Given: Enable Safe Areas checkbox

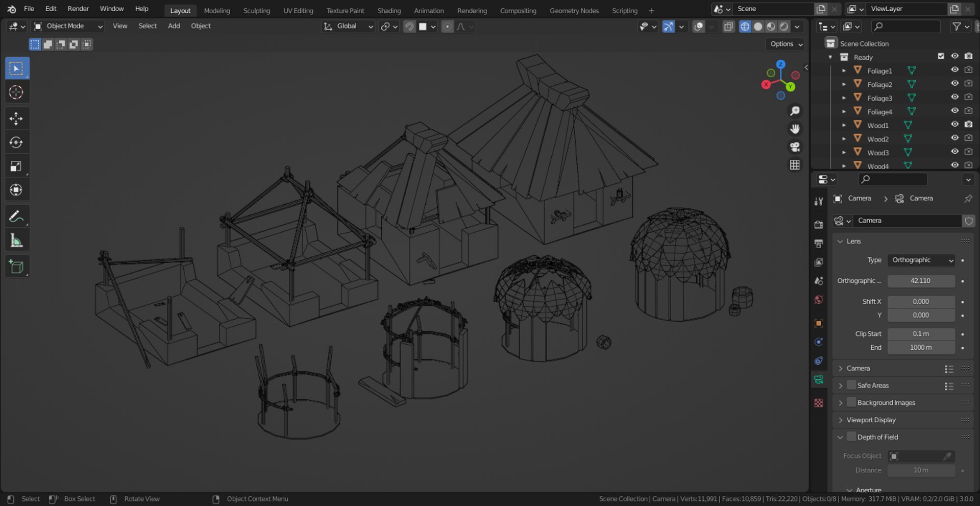Looking at the screenshot, I should [851, 385].
